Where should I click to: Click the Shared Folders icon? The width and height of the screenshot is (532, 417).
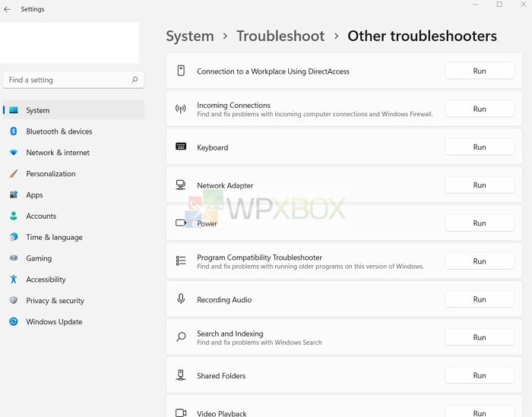(181, 375)
